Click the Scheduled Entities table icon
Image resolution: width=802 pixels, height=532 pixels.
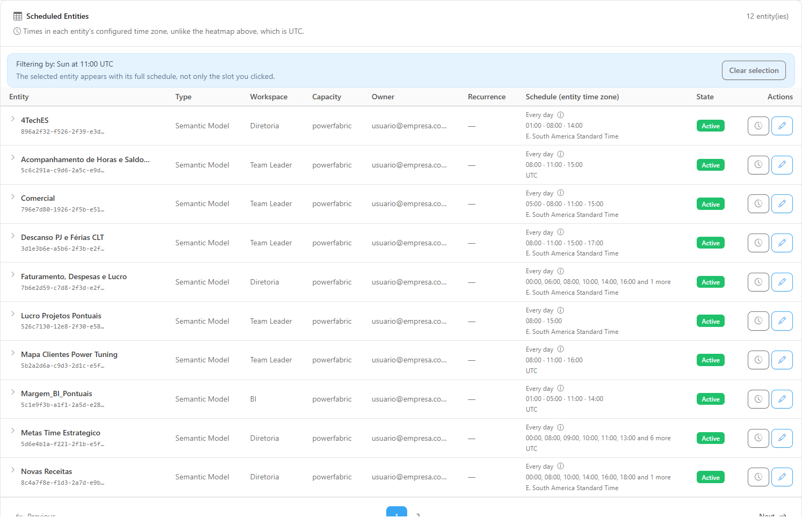[x=18, y=16]
